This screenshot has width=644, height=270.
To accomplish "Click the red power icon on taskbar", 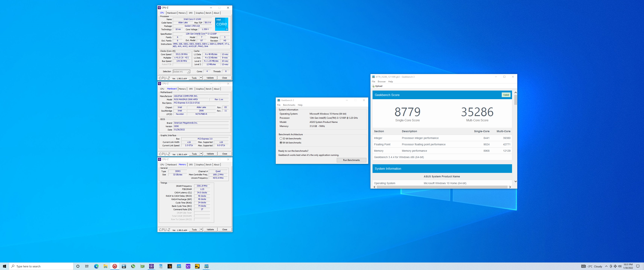I will pyautogui.click(x=115, y=266).
